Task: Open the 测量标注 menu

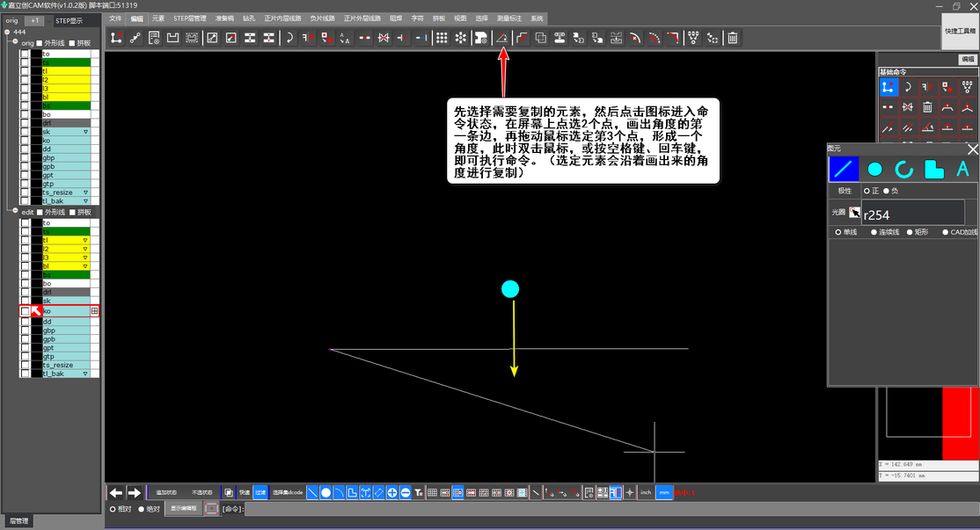Action: [509, 18]
